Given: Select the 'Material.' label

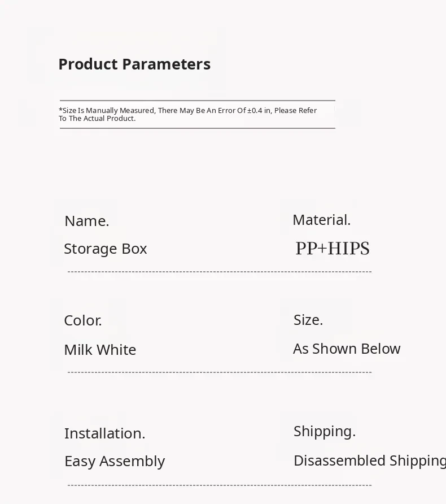Looking at the screenshot, I should [x=322, y=220].
